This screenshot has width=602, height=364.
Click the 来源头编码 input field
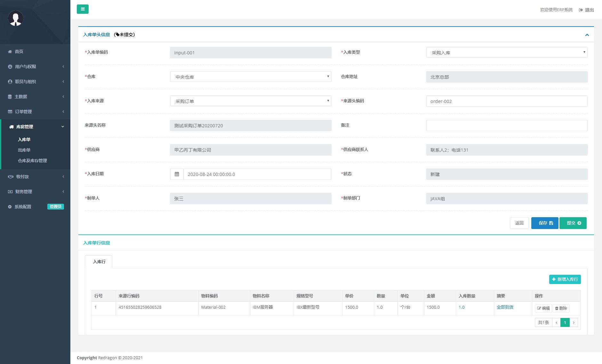point(507,101)
